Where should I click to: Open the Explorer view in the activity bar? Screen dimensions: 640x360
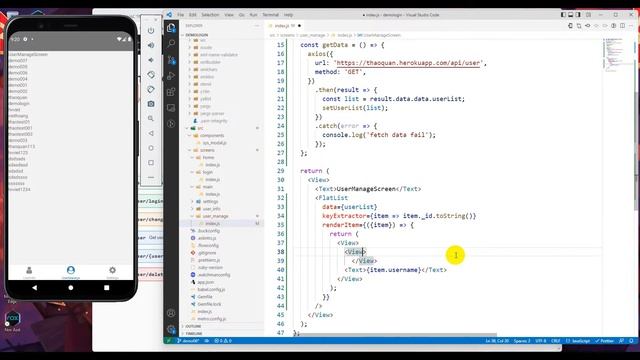171,28
